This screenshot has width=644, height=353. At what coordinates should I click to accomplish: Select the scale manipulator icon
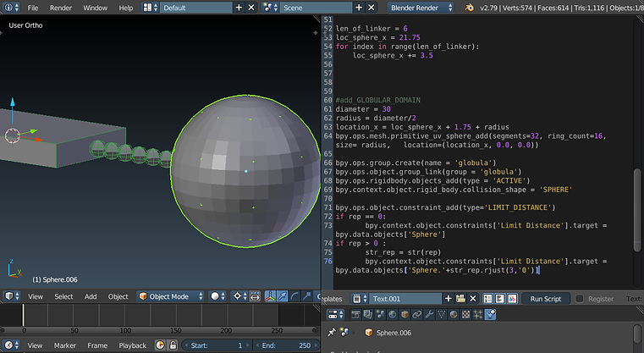(307, 296)
